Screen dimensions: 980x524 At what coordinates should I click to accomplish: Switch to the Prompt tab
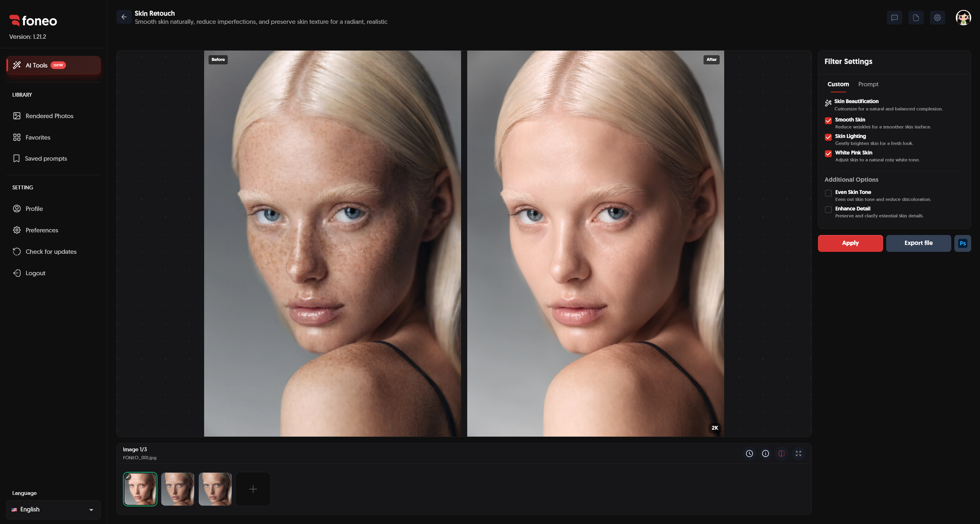868,84
